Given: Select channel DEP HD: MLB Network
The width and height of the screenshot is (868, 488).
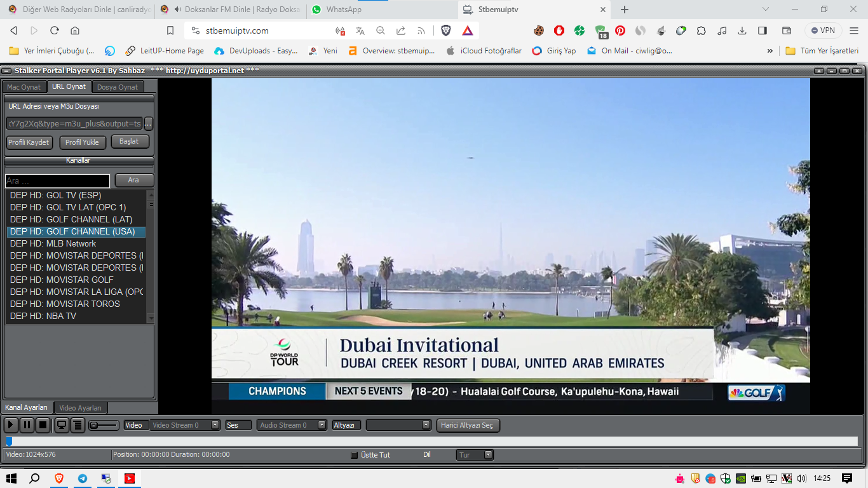Looking at the screenshot, I should [x=76, y=243].
